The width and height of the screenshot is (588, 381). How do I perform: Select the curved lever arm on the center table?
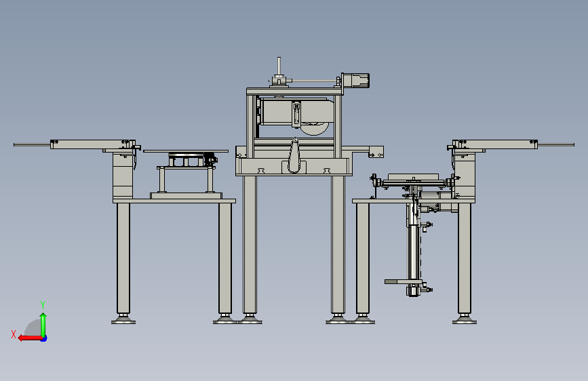tap(295, 156)
